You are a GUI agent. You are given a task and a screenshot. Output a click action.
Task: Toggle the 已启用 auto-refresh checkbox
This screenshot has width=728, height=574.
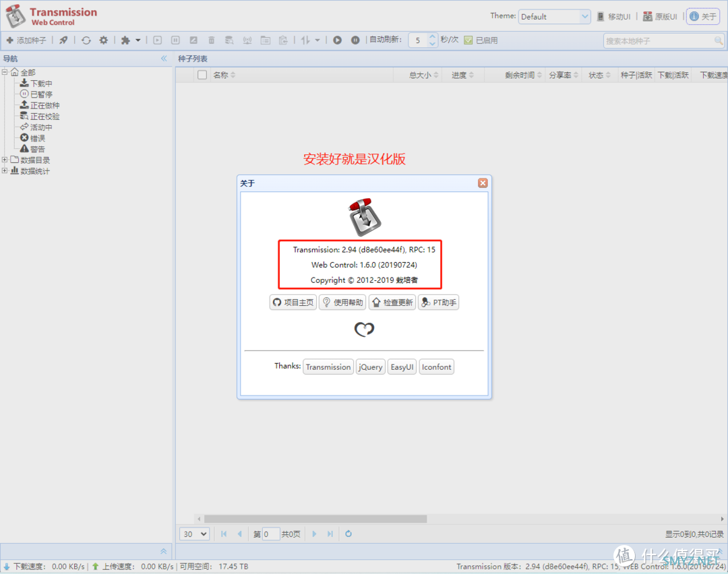(468, 40)
